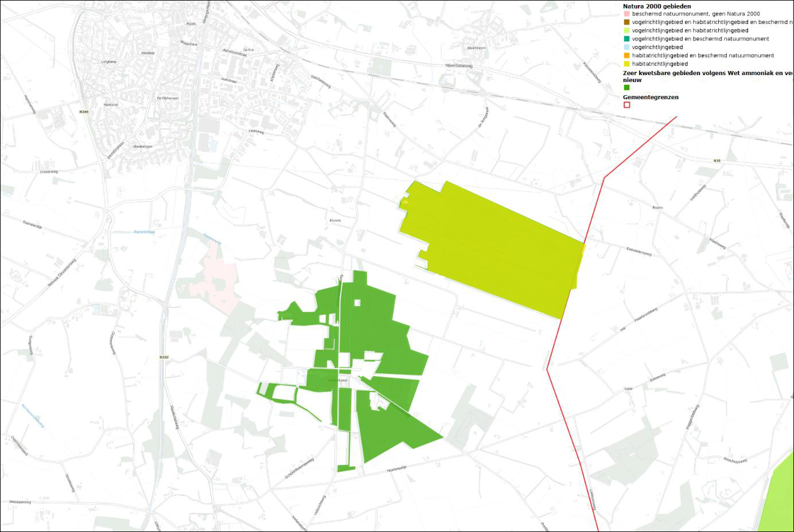Click the light blue 'vogelrichtlijngebied' swatch
The height and width of the screenshot is (532, 794).
click(x=626, y=47)
